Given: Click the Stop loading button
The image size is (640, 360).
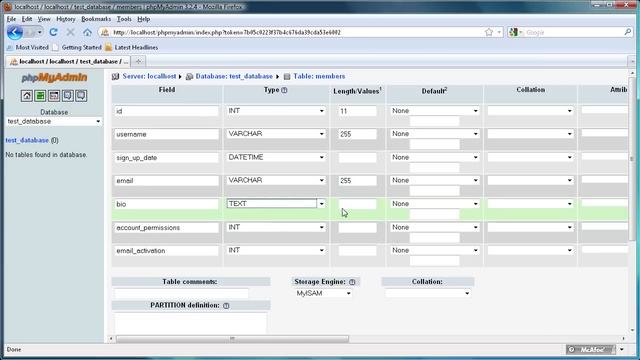Looking at the screenshot, I should click(x=70, y=32).
